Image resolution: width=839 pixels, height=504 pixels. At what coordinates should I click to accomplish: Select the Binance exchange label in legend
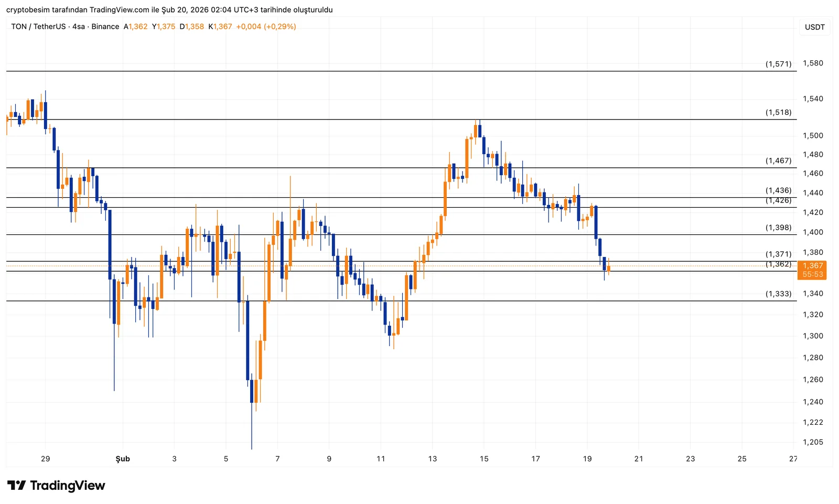point(104,26)
